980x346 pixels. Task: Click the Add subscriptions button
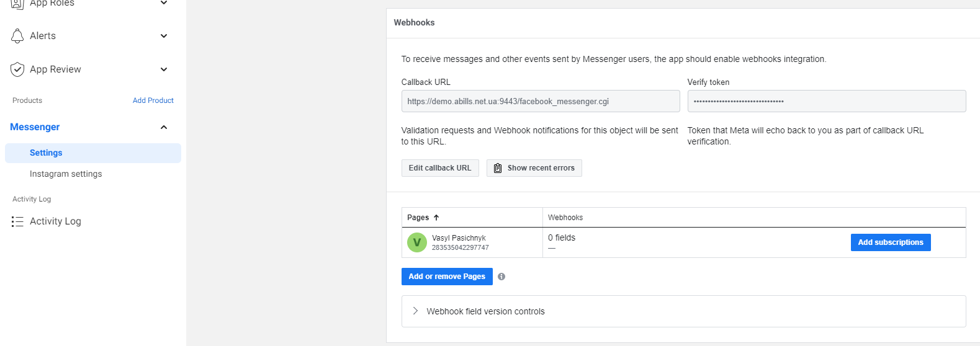tap(890, 242)
